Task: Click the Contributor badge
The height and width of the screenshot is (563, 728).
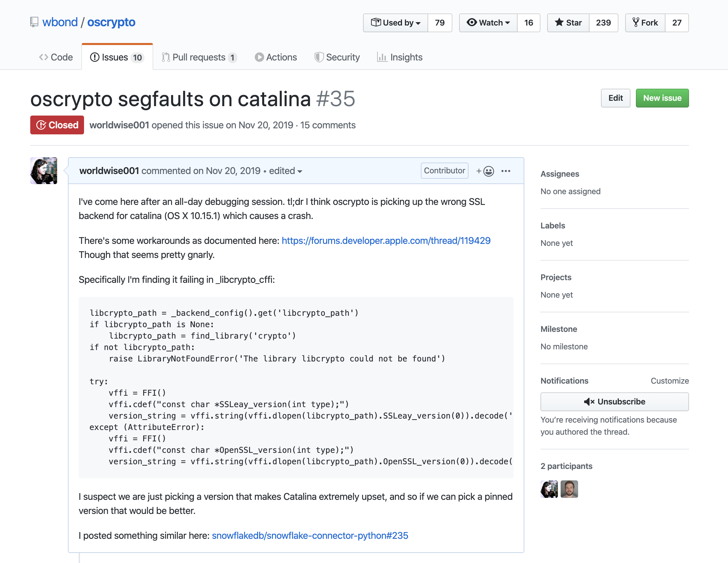Action: (444, 171)
